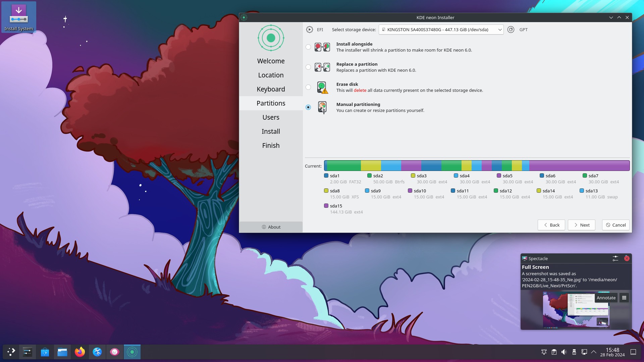Open the storage device dropdown
This screenshot has width=644, height=362.
(x=441, y=30)
